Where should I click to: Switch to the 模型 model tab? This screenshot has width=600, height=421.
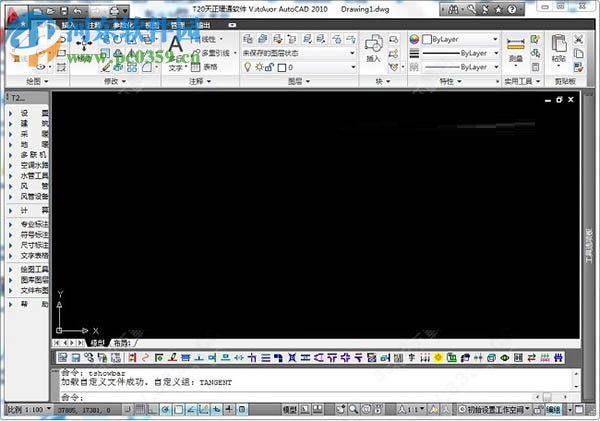[x=98, y=343]
